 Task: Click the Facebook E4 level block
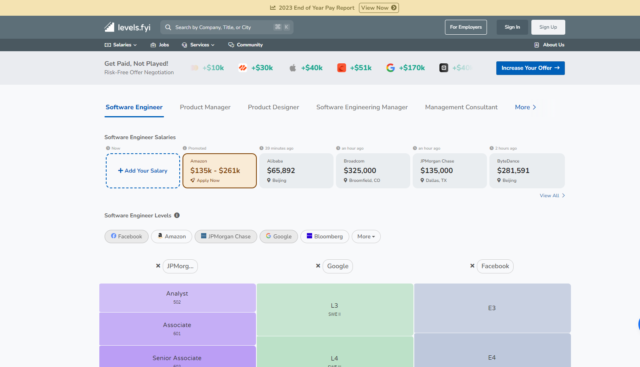pos(492,350)
